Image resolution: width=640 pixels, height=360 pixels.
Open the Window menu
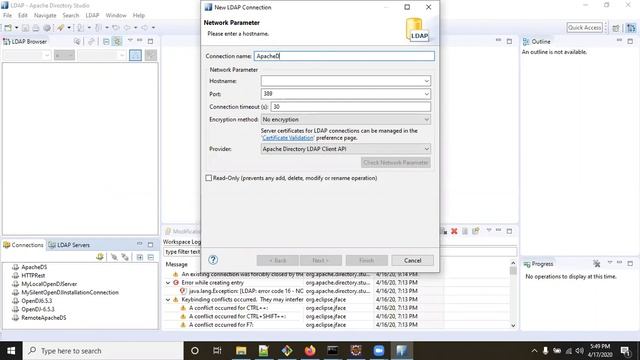(x=116, y=15)
